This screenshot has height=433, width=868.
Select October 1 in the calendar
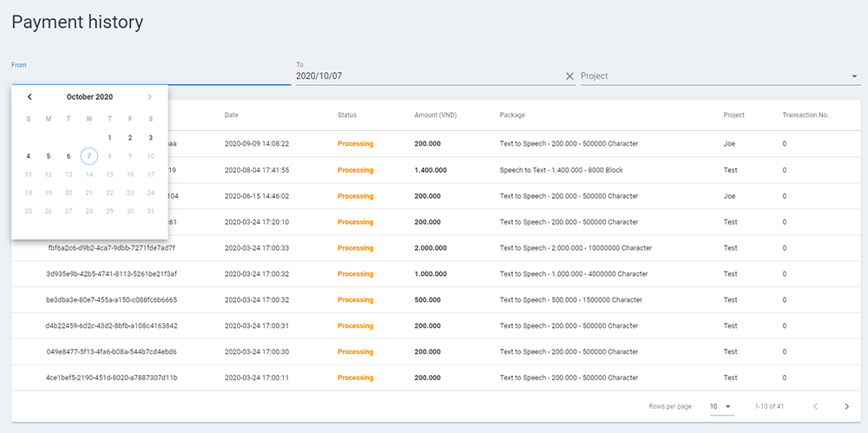pyautogui.click(x=109, y=138)
